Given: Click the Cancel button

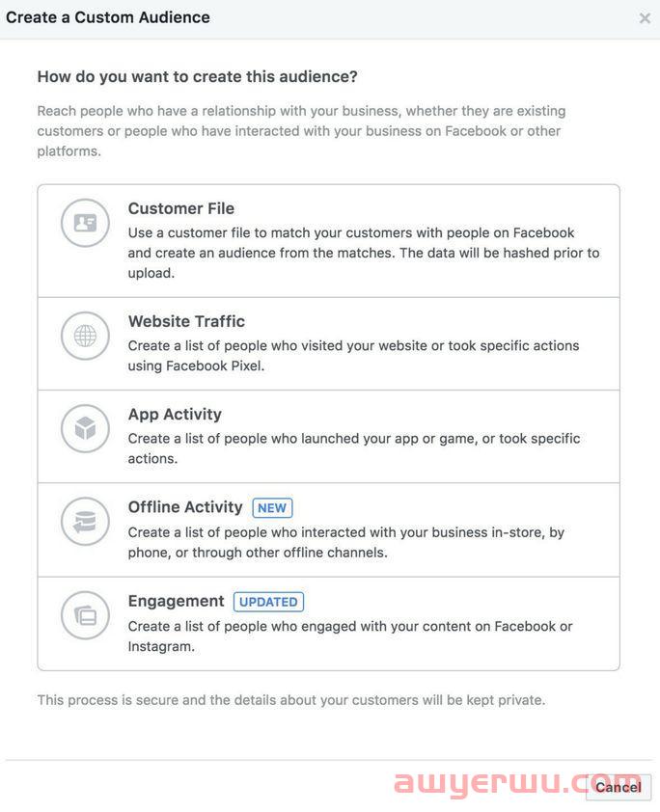Looking at the screenshot, I should point(619,787).
